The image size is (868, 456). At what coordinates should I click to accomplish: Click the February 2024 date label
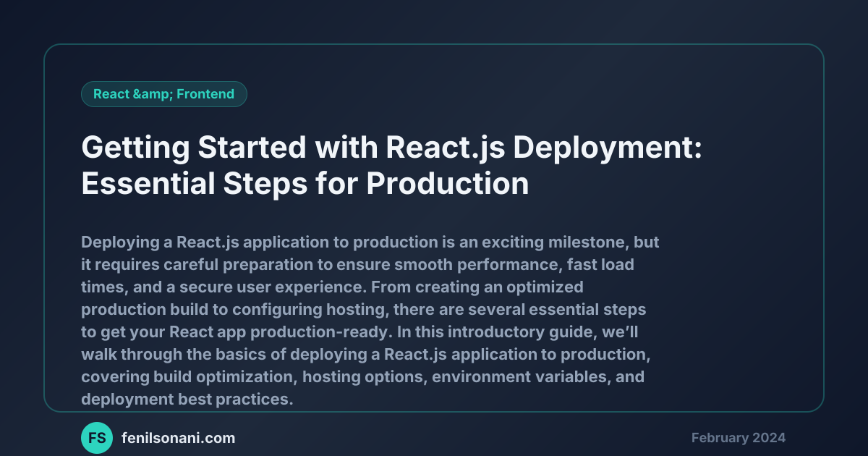(739, 438)
